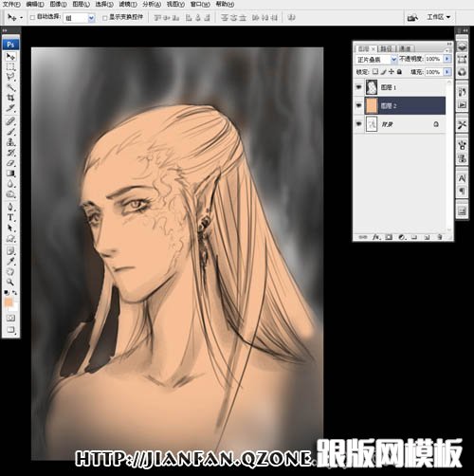Select the Brush tool in toolbox
The height and width of the screenshot is (476, 474).
pyautogui.click(x=10, y=131)
